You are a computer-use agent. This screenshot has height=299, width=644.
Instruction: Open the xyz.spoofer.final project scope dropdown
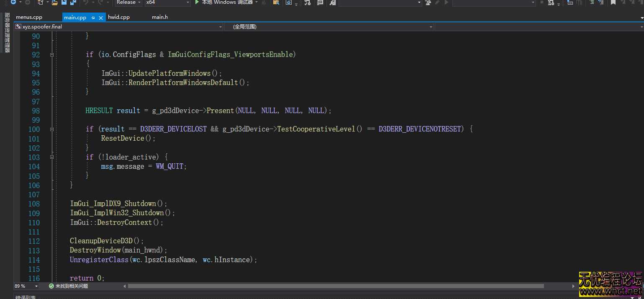[x=119, y=27]
